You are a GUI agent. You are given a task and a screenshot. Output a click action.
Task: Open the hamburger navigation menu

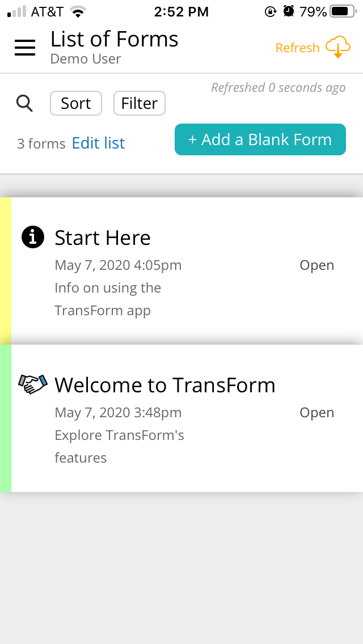pyautogui.click(x=24, y=48)
